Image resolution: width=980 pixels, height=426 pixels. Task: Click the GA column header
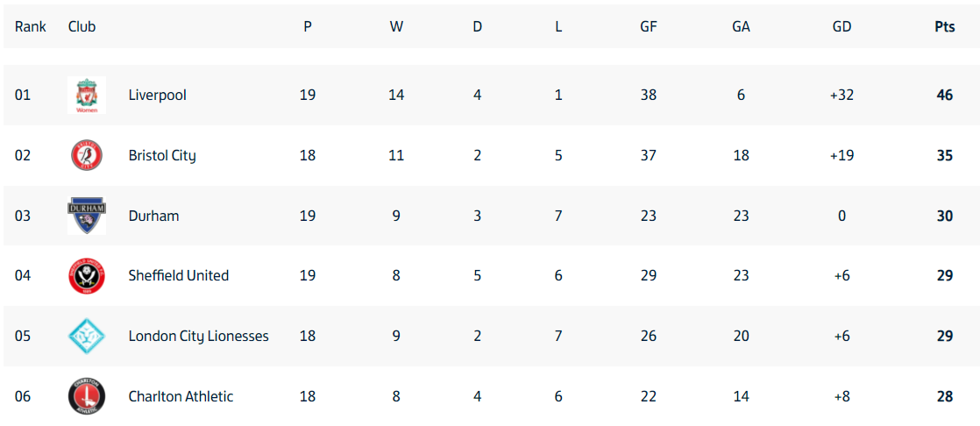pos(742,27)
